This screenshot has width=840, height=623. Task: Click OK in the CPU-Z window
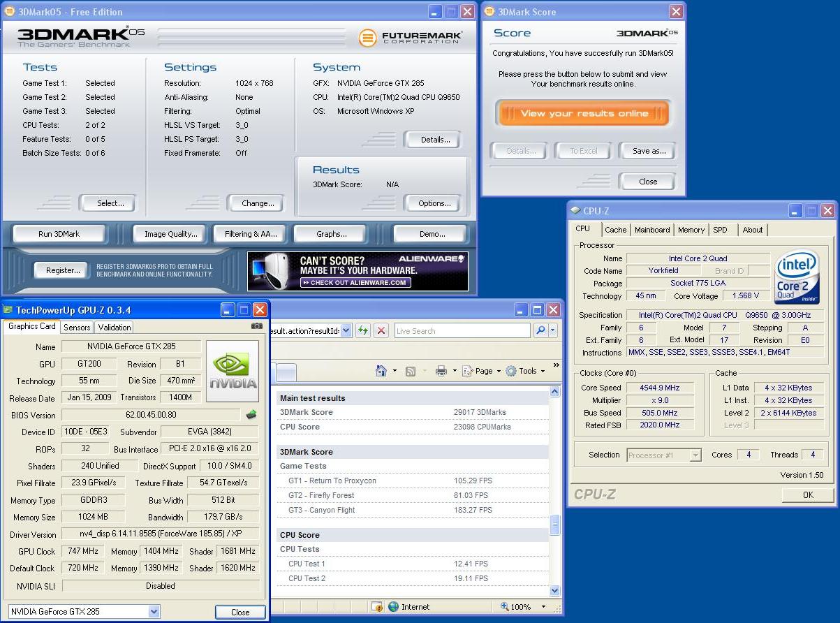point(808,494)
